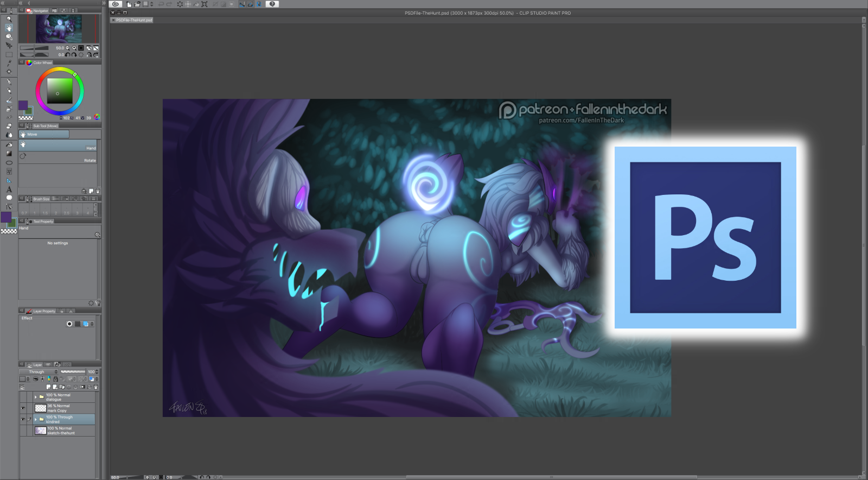Click the Delete layer trash icon
This screenshot has height=480, width=868.
pyautogui.click(x=96, y=387)
